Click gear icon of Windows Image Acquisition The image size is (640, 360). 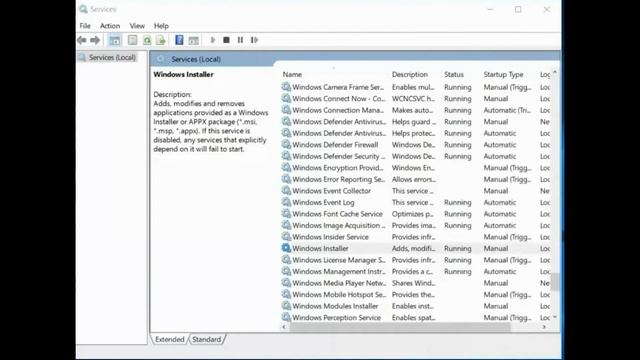286,225
